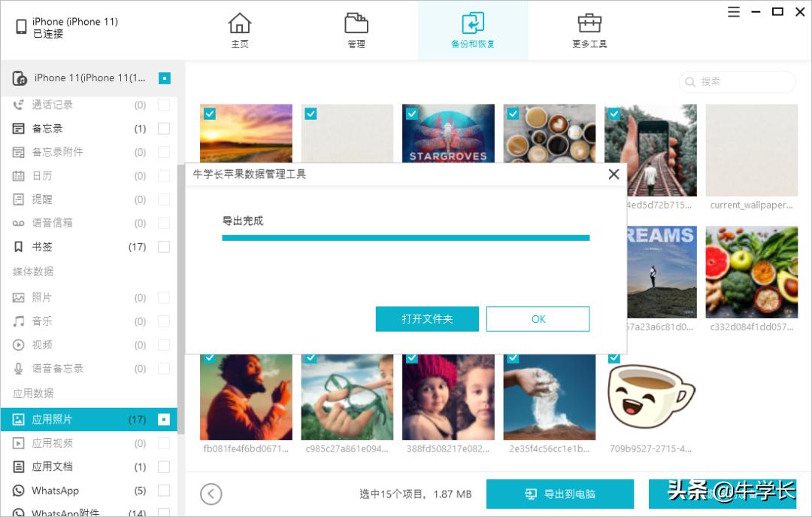Uncheck the fb081fe4f6bd0671 photo checkbox
This screenshot has height=517, width=812.
coord(210,357)
